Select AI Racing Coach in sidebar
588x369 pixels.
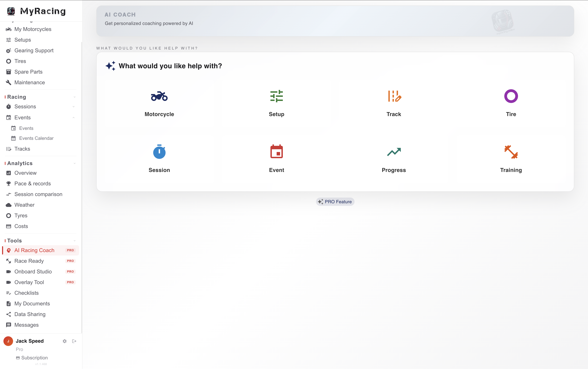[41, 250]
